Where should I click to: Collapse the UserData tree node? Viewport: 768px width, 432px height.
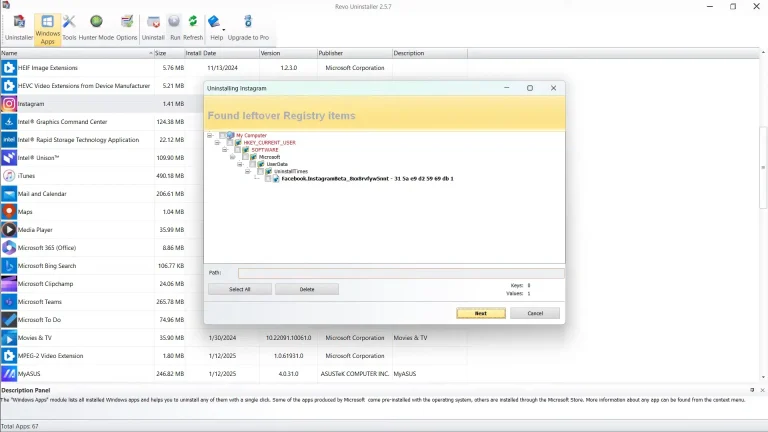(x=240, y=164)
